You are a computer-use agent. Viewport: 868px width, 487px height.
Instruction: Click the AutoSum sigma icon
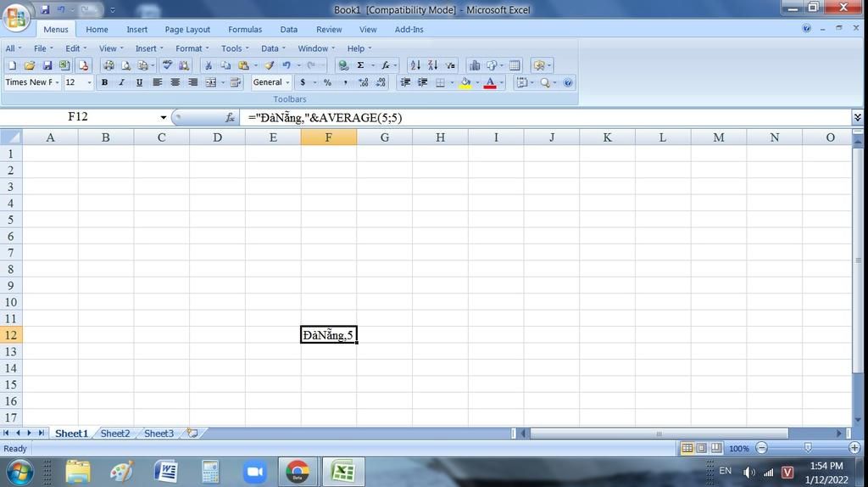coord(360,65)
